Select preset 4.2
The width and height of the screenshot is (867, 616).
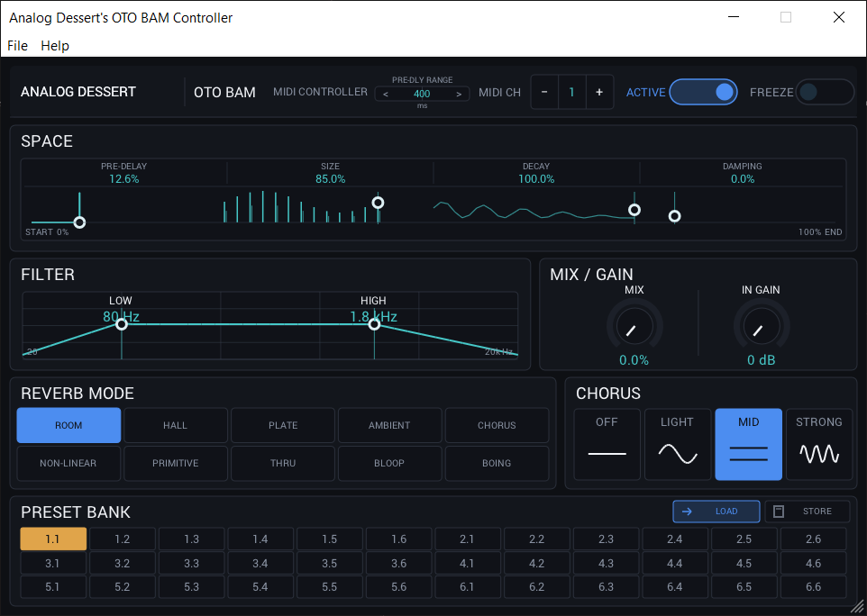[537, 564]
